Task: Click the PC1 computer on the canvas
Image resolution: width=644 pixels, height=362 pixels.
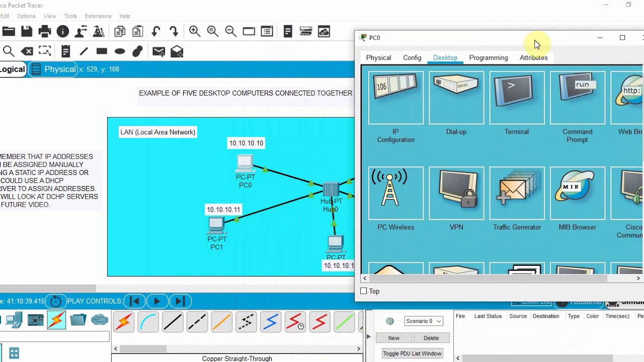Action: 216,225
